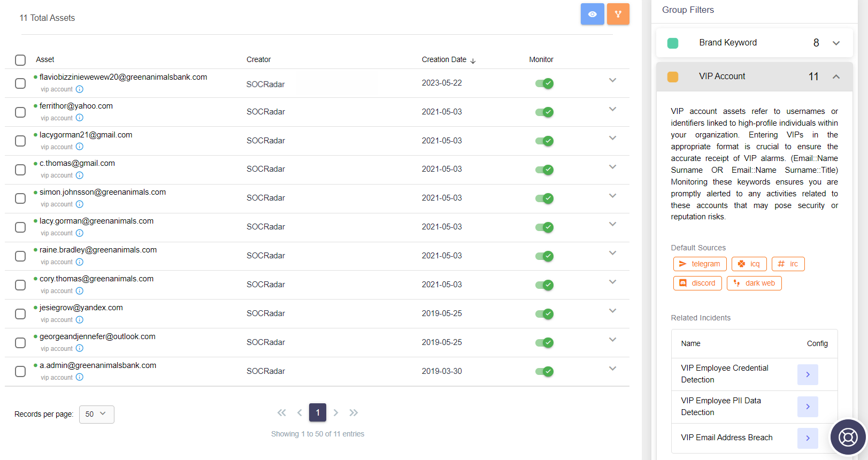This screenshot has width=868, height=460.
Task: Click the icq source tag
Action: coord(749,264)
